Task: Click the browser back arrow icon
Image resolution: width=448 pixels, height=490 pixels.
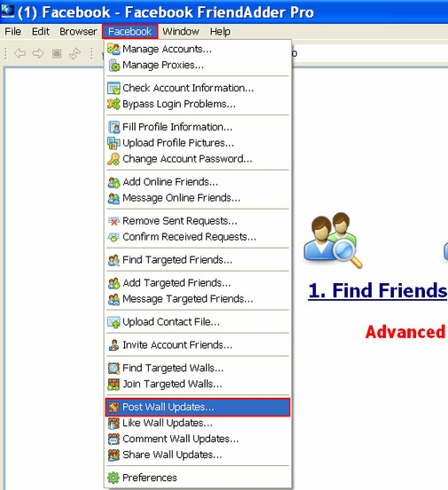Action: tap(20, 54)
